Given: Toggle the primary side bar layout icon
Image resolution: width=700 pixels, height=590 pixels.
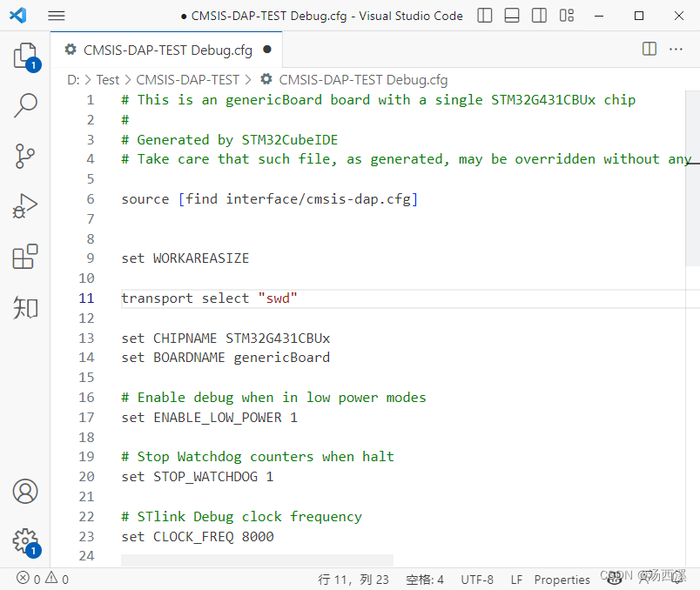Looking at the screenshot, I should point(484,15).
